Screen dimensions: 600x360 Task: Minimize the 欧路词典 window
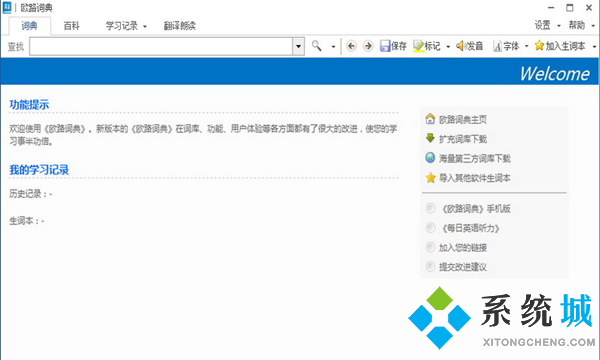tap(551, 8)
